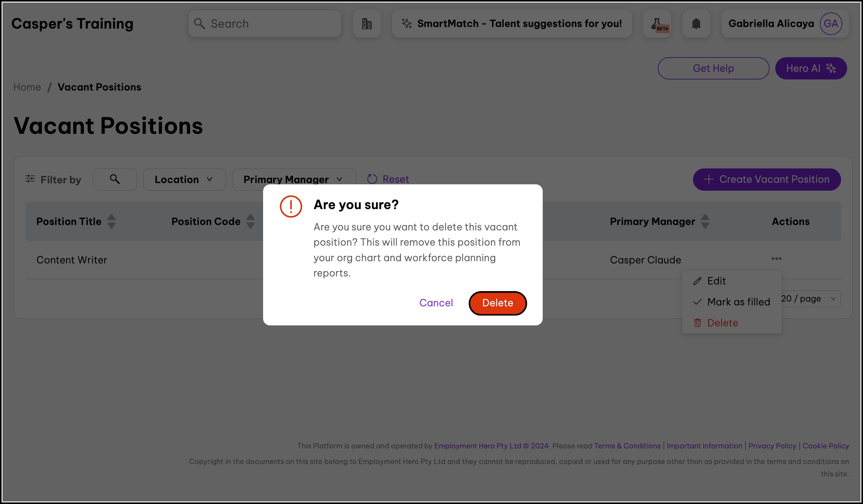Open the 20 / page size dropdown
Viewport: 863px width, 504px height.
[x=810, y=299]
